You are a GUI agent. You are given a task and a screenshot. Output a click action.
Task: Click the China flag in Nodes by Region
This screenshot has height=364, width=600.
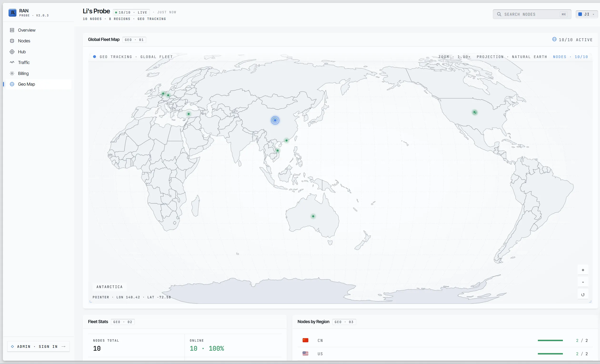tap(305, 341)
